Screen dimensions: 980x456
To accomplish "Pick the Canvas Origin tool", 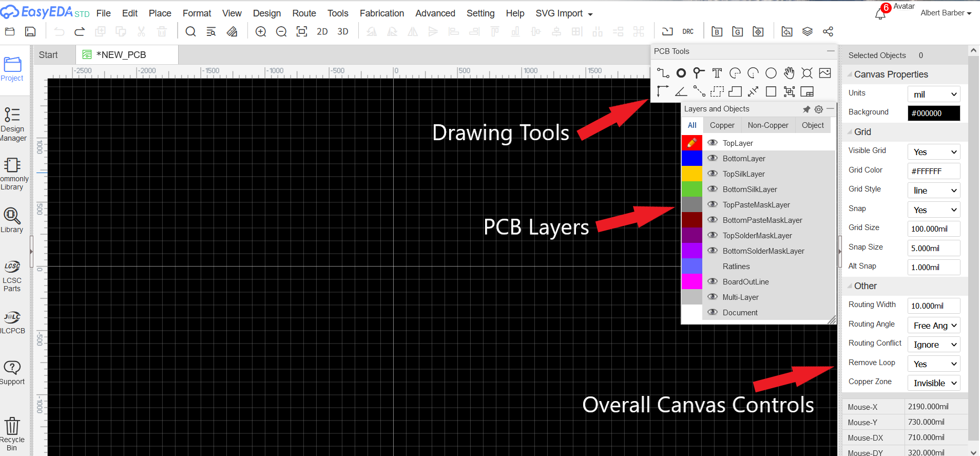I will tap(663, 91).
